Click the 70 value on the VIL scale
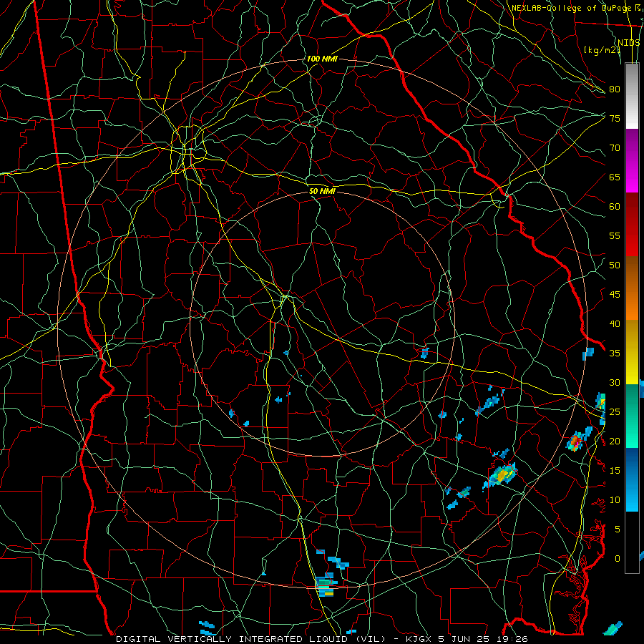The image size is (644, 644). pos(615,148)
